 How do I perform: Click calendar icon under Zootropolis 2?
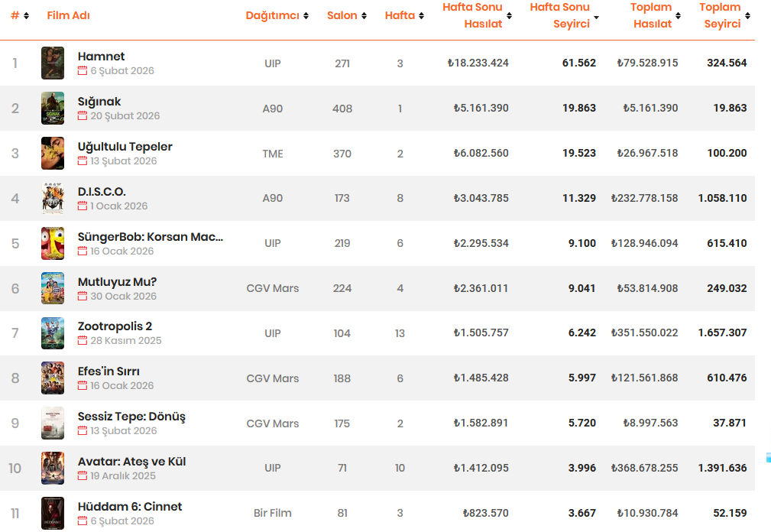(x=82, y=340)
